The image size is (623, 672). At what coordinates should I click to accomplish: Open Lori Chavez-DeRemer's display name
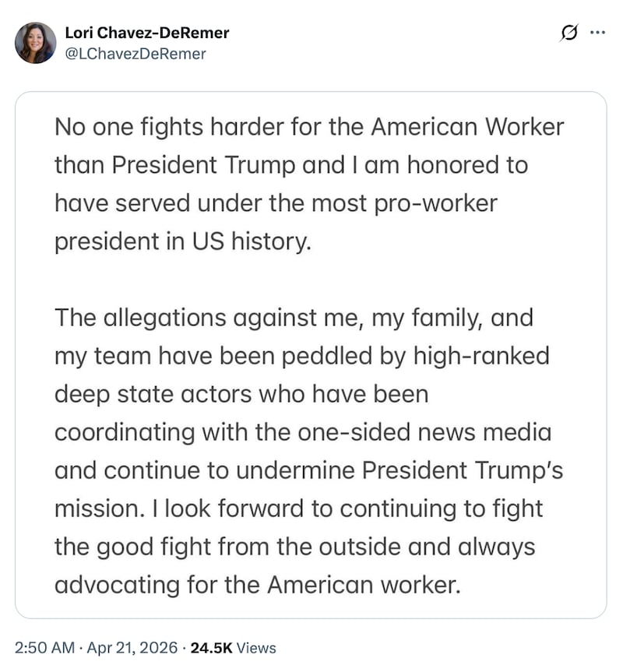click(x=146, y=33)
